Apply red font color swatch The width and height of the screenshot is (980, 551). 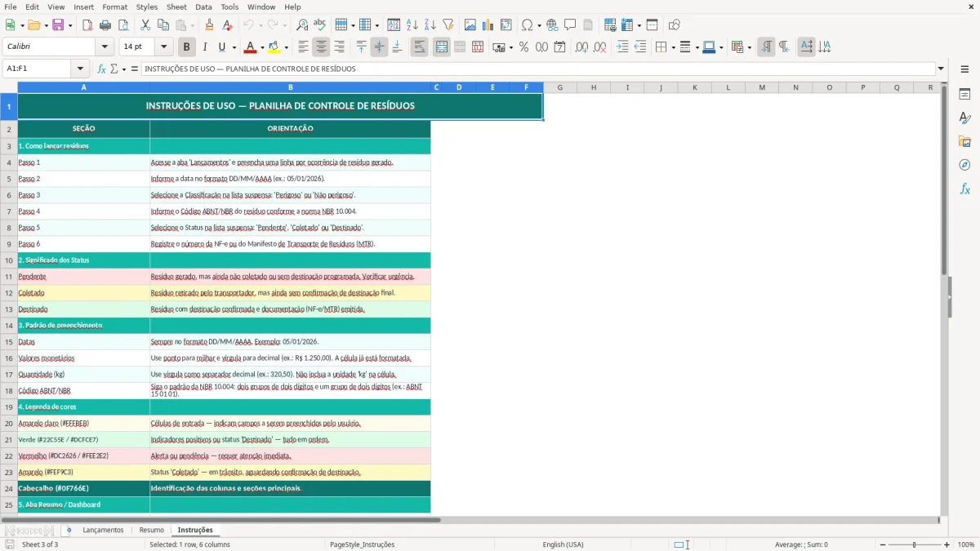click(251, 47)
